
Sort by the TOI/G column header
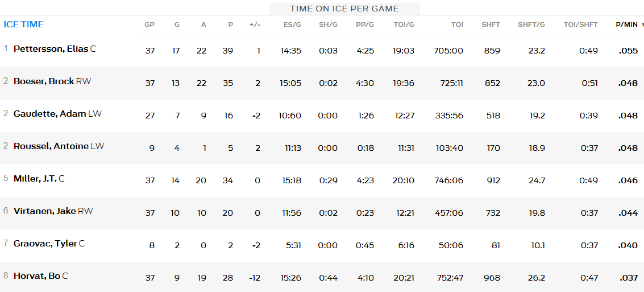click(404, 24)
